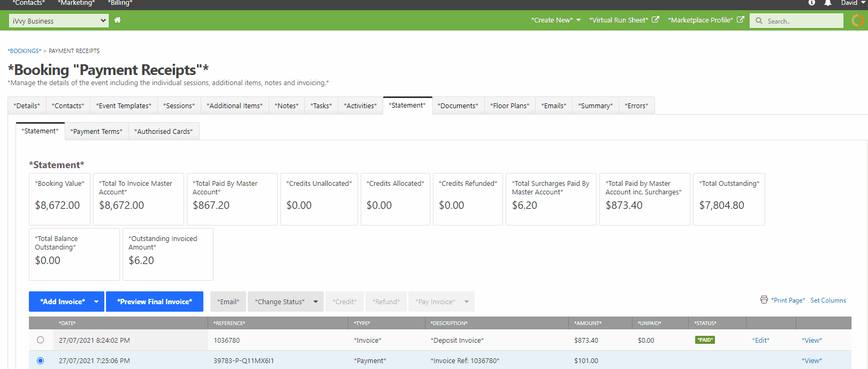
Task: Switch to the Payment Terms tab
Action: click(x=96, y=131)
